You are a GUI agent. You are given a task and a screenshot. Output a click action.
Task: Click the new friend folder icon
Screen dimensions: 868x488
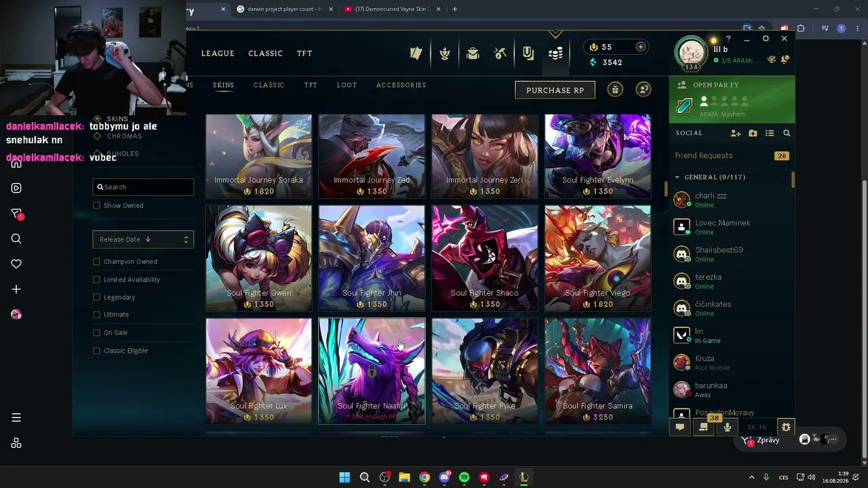coord(753,134)
